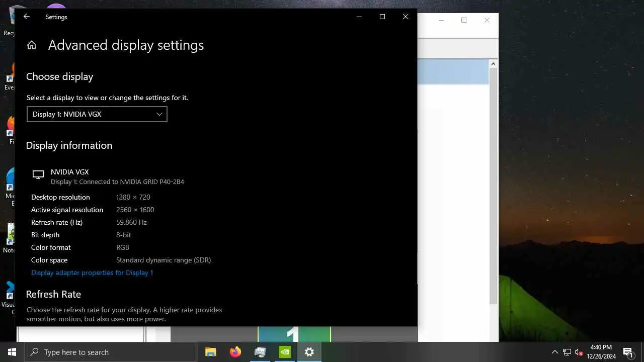Viewport: 644px width, 362px height.
Task: Click the 8-bit depth value
Action: [123, 235]
